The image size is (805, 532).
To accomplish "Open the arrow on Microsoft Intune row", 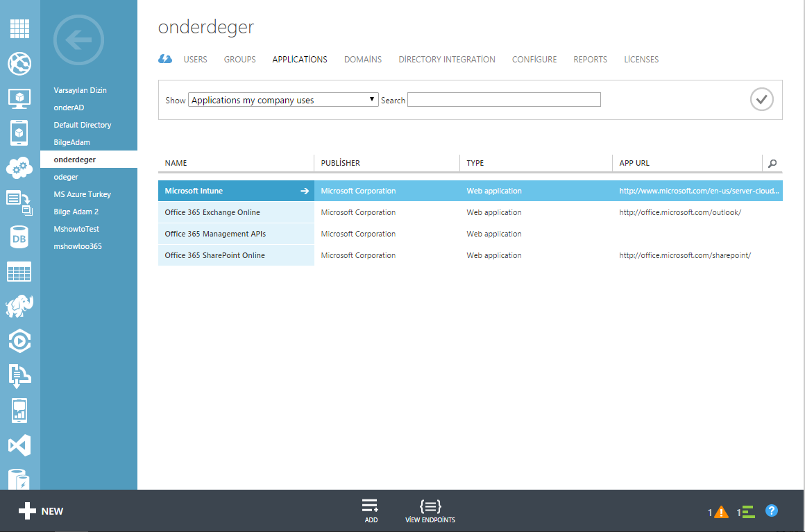I will 305,191.
